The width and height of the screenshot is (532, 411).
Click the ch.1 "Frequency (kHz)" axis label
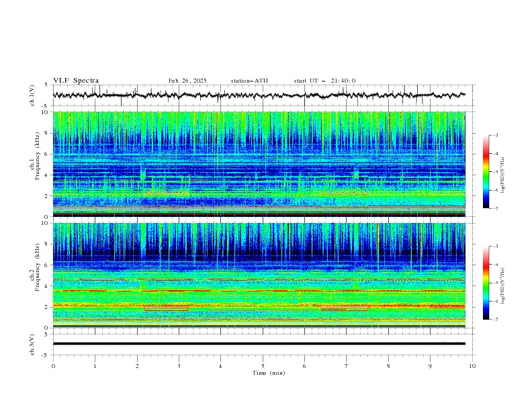pyautogui.click(x=38, y=156)
